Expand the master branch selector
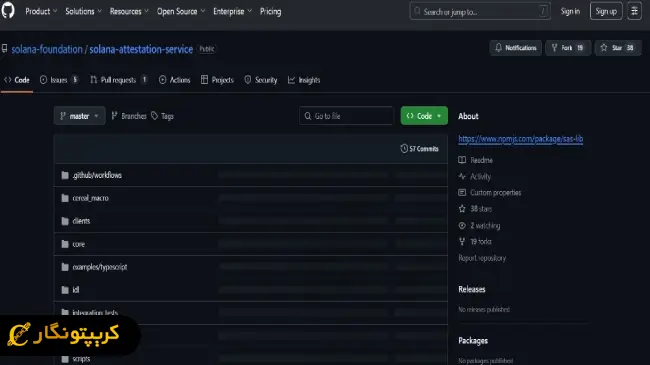The height and width of the screenshot is (365, 650). pos(80,116)
